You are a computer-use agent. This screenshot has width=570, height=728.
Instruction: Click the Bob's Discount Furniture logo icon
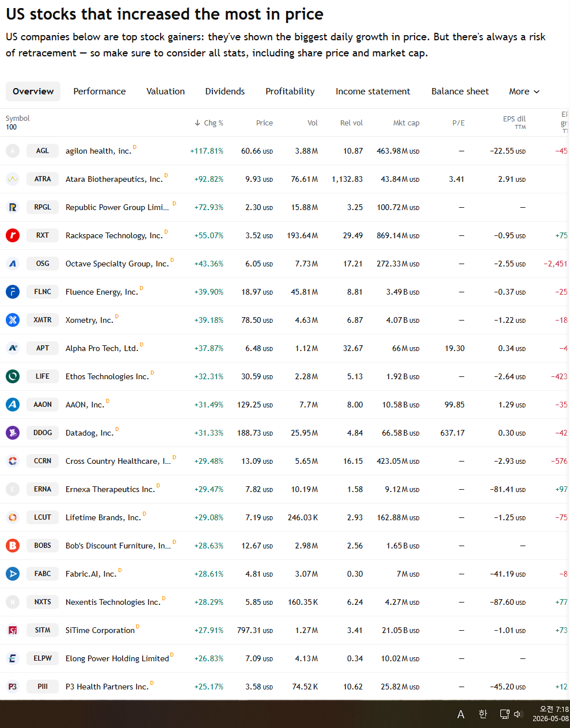[13, 546]
